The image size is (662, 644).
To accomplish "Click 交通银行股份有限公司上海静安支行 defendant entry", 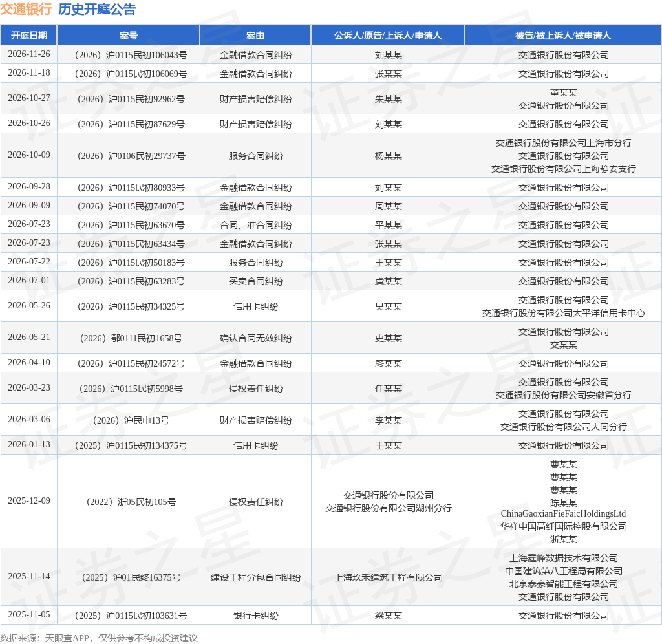I will coord(563,169).
